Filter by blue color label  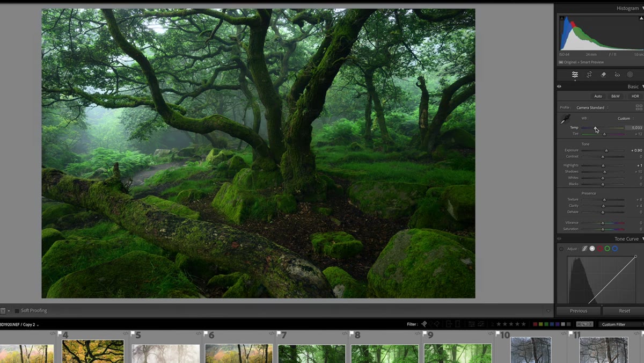552,324
